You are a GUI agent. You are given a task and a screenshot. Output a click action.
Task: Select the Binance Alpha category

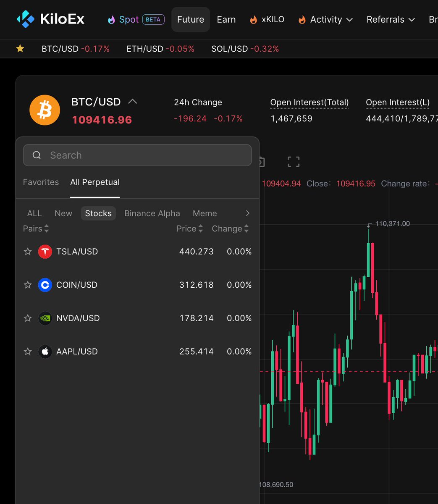152,213
